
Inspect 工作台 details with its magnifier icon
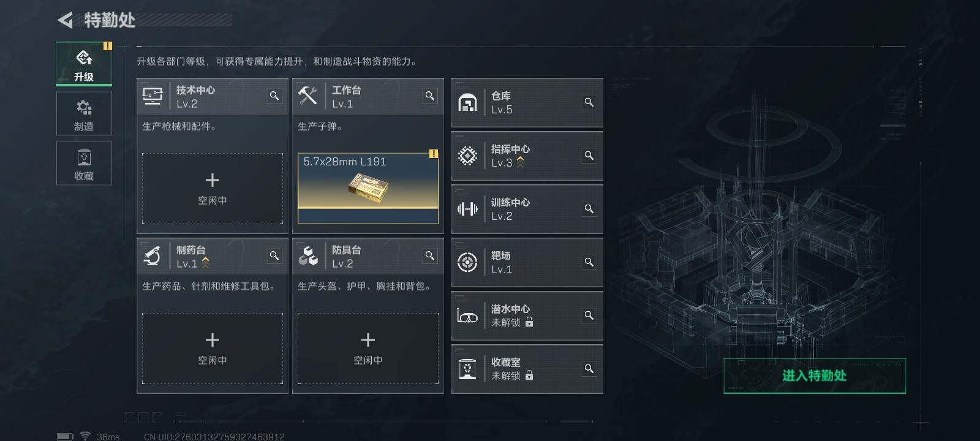pyautogui.click(x=430, y=96)
